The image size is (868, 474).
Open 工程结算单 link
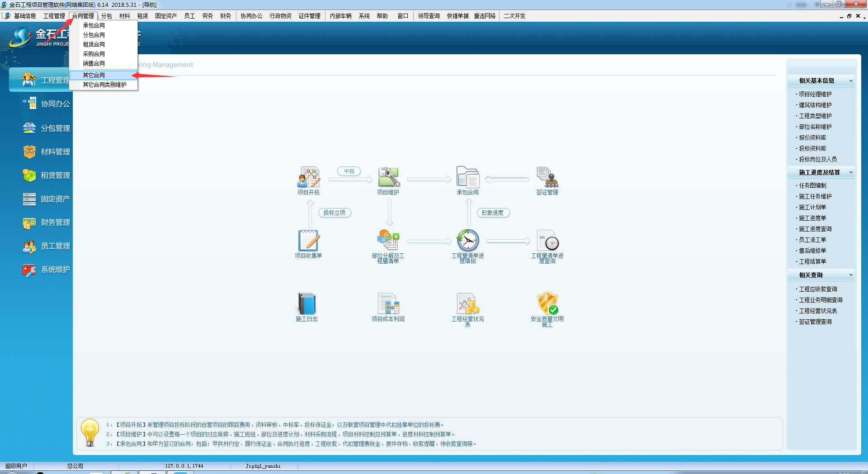(x=812, y=261)
